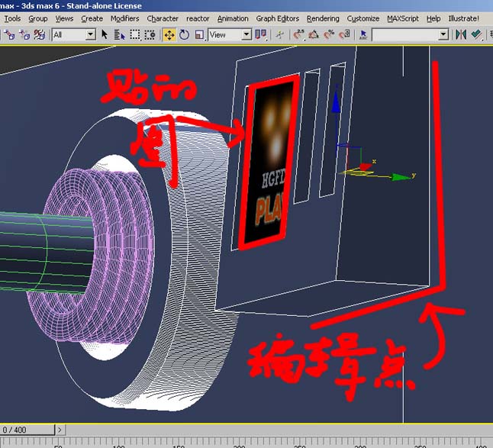Open the Illustrate! menu
This screenshot has width=493, height=448.
coord(463,18)
